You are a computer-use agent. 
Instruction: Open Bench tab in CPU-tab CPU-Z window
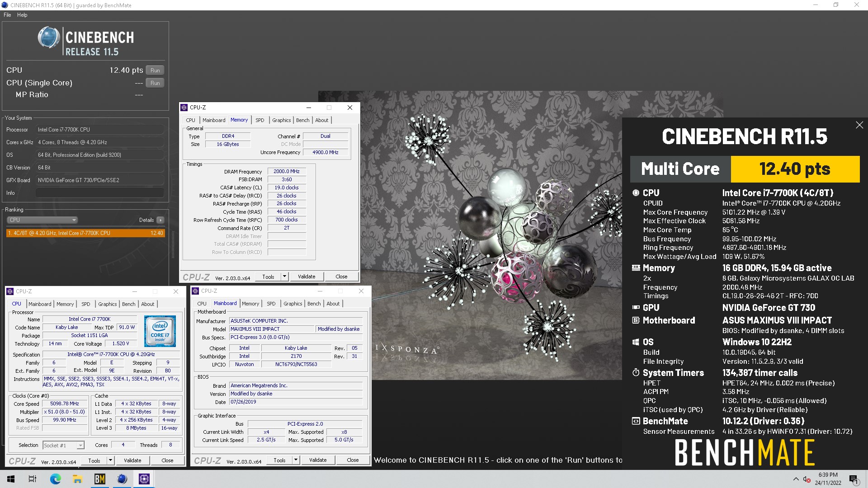129,304
